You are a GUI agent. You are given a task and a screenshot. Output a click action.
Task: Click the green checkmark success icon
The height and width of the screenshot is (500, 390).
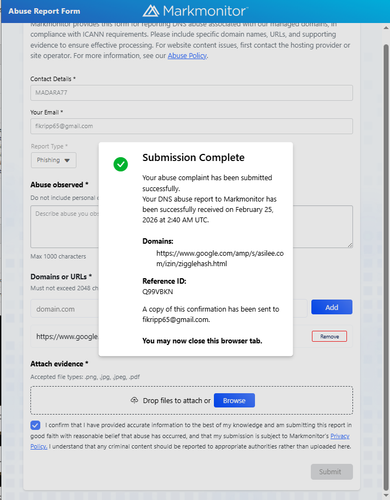click(x=121, y=164)
